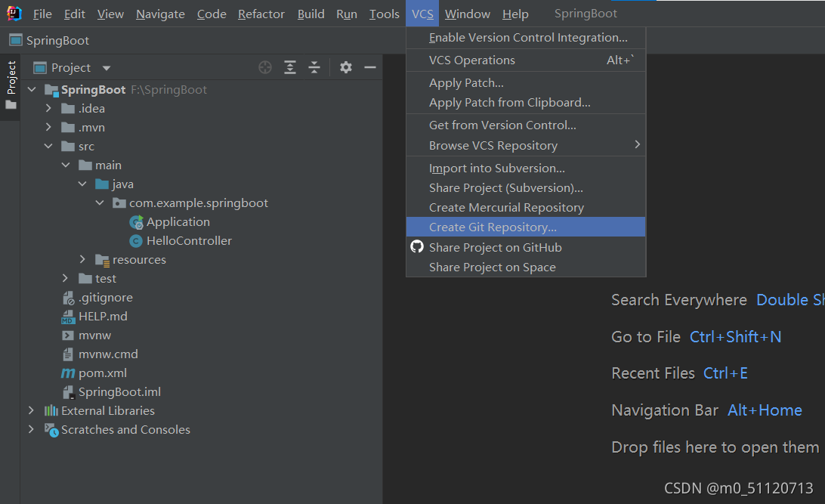The height and width of the screenshot is (504, 825).
Task: Open Browse VCS Repository submenu
Action: click(x=526, y=145)
